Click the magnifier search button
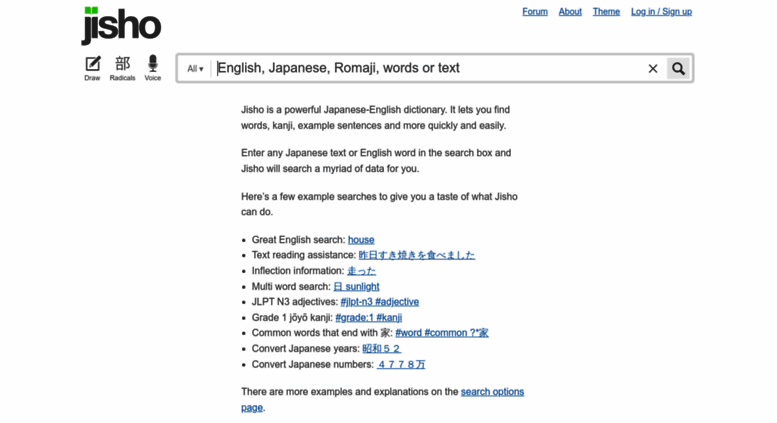Screen dimensions: 777x423 click(x=678, y=68)
